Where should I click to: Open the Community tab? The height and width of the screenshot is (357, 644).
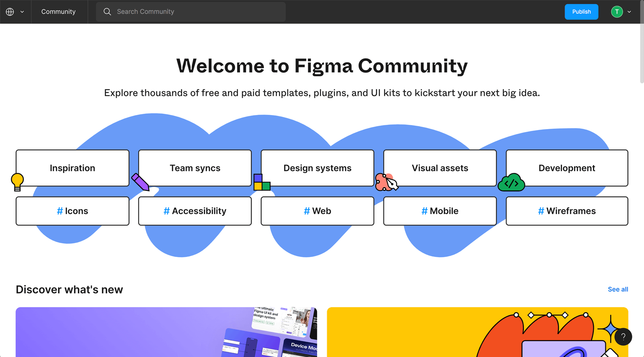(58, 12)
